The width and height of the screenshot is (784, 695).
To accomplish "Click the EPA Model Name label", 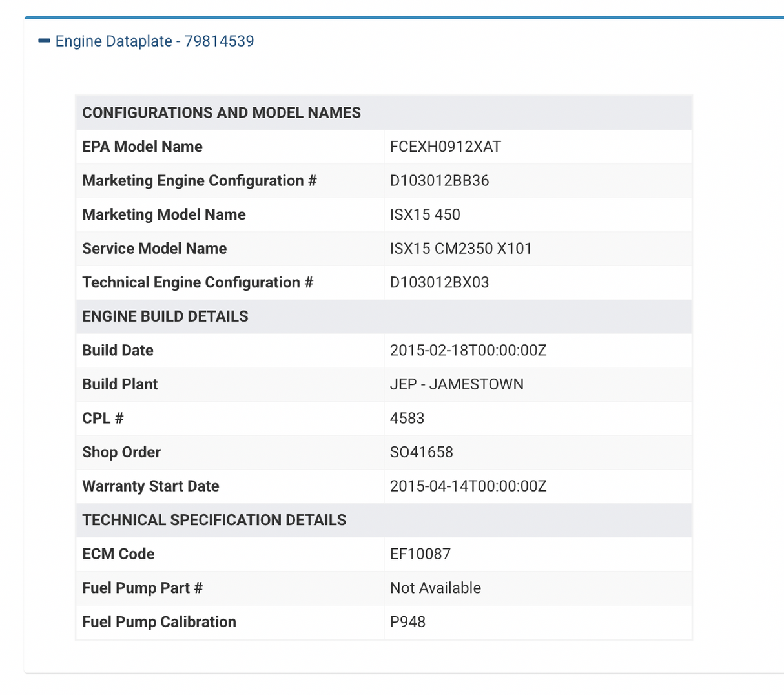I will tap(142, 147).
